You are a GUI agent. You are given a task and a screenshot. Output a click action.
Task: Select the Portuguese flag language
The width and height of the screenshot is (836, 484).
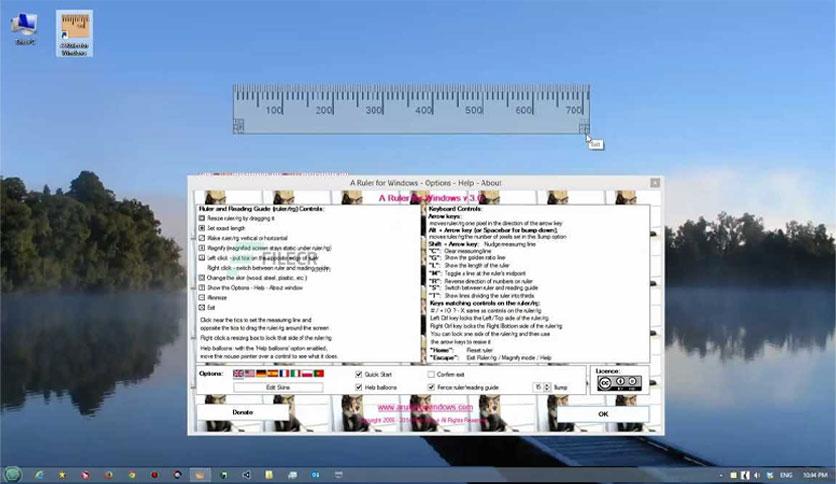[x=319, y=374]
